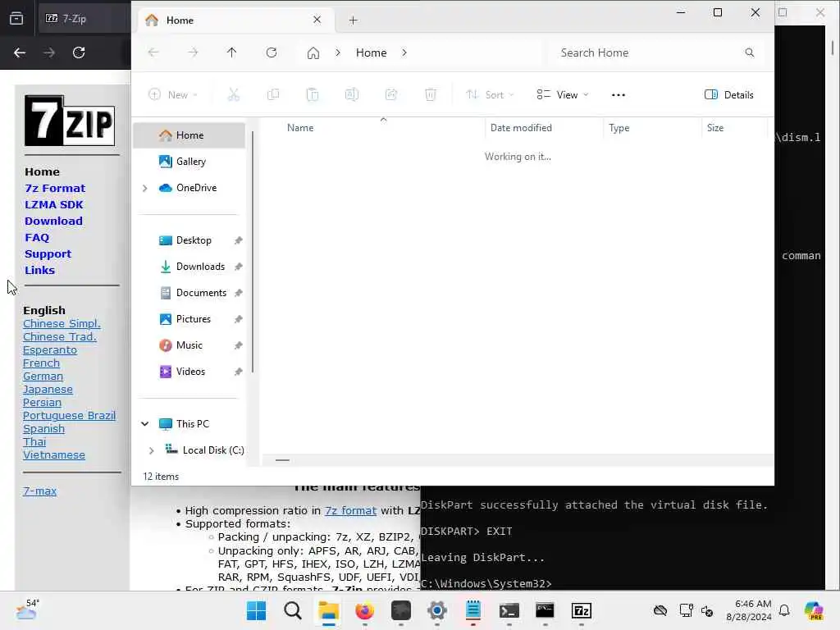840x630 pixels.
Task: Click the 7-Zip logo image
Action: click(69, 121)
